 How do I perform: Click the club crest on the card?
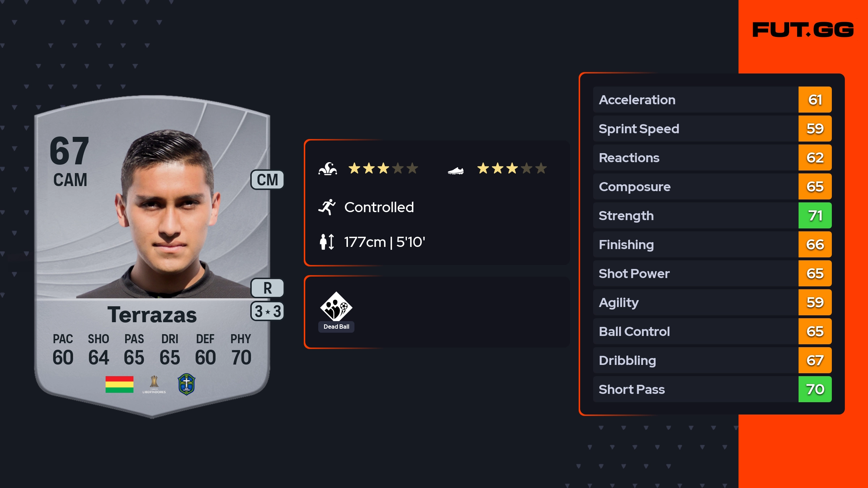187,384
